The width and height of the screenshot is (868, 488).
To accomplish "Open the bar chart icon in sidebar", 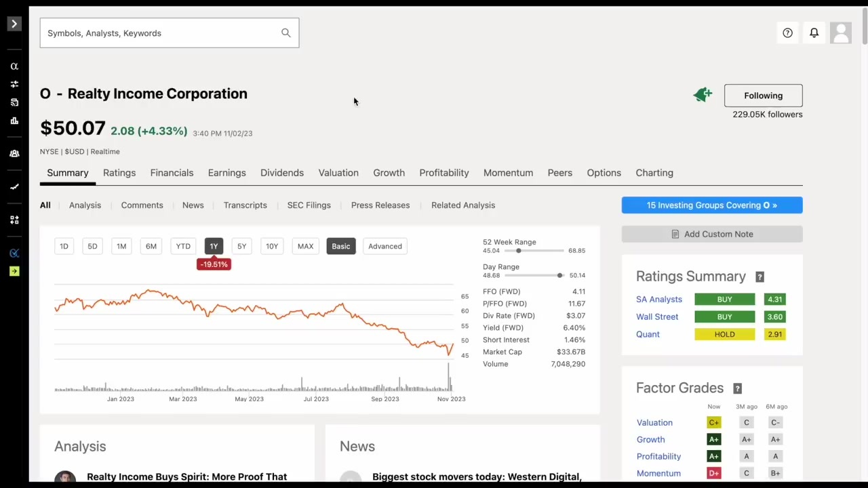I will tap(14, 121).
